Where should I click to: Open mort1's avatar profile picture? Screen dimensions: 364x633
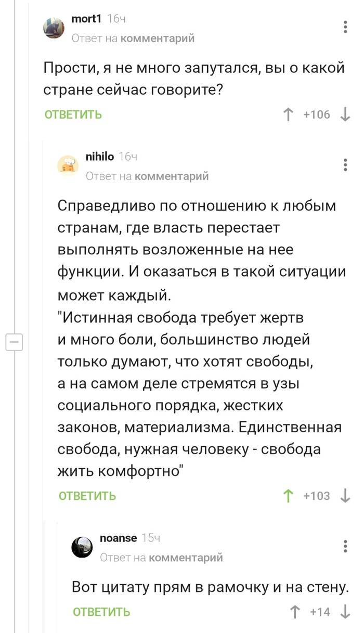click(x=54, y=27)
